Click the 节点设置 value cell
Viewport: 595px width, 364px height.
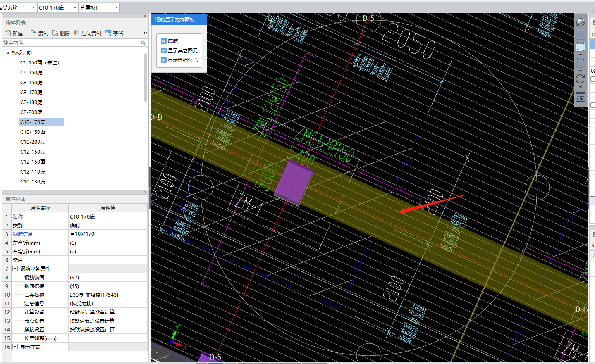click(108, 321)
